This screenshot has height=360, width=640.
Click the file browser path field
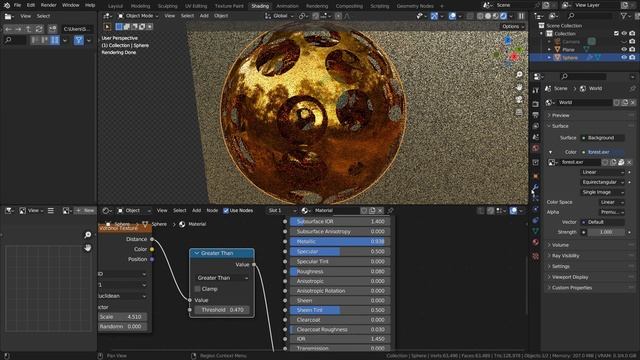click(77, 29)
